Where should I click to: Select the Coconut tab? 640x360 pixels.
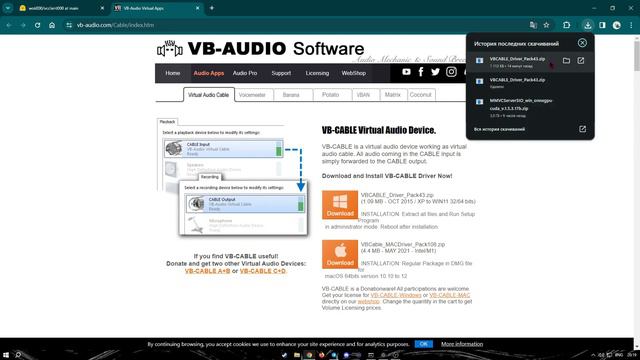pos(420,95)
